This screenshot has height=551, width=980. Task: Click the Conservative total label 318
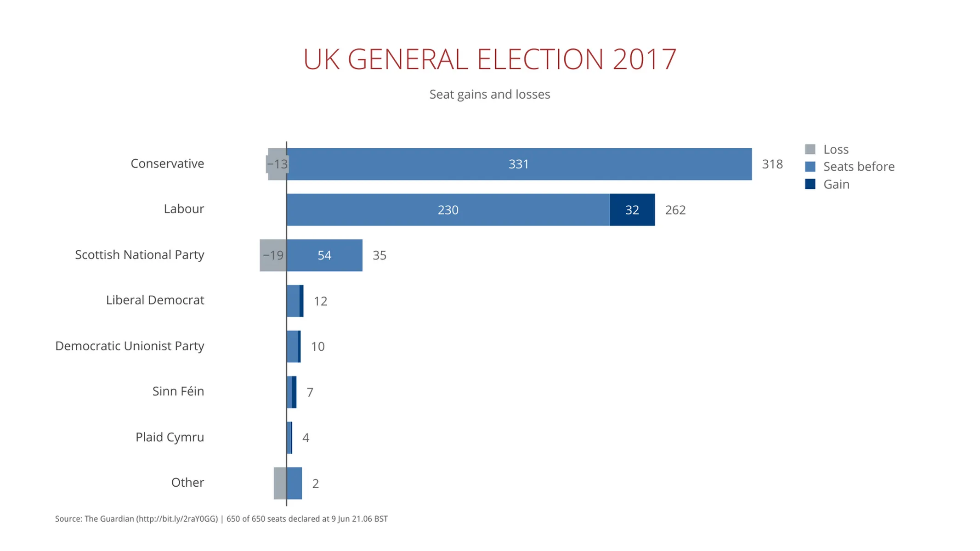pos(772,164)
